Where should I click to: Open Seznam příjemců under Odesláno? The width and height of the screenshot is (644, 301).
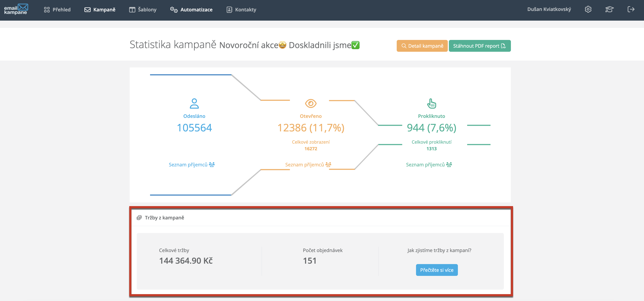point(191,164)
